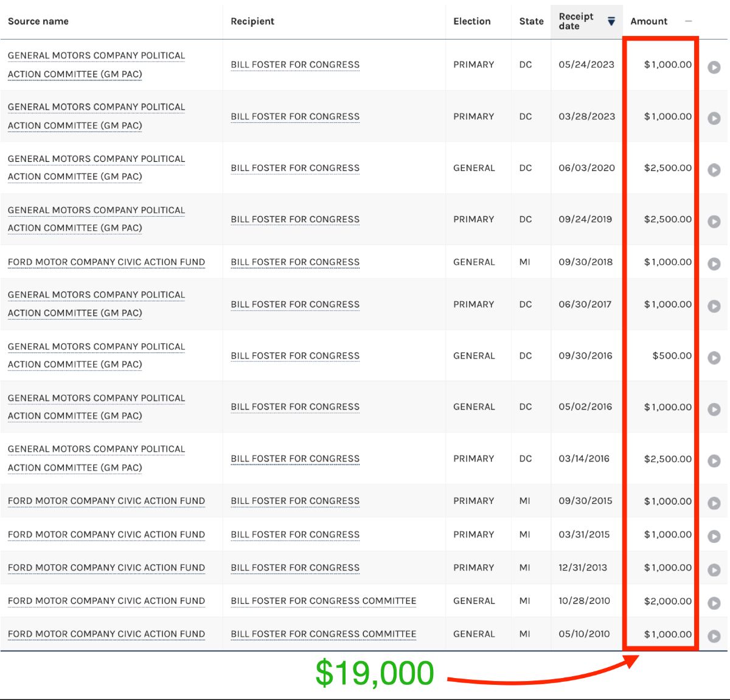
Task: Open Bill Foster for Congress link, 09/30/2015 row
Action: tap(295, 501)
